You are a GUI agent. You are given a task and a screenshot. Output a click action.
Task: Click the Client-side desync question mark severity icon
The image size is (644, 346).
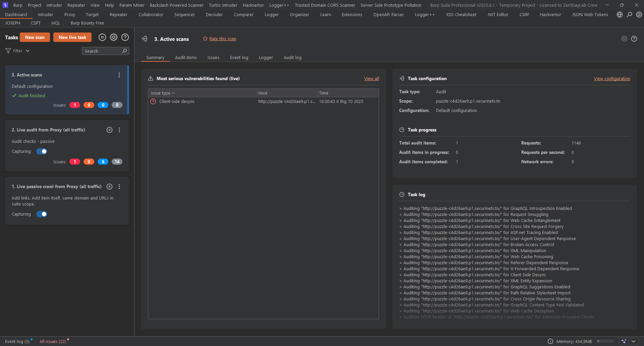(x=153, y=102)
